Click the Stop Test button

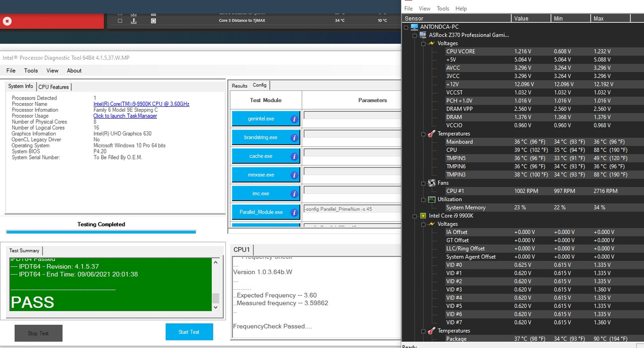(38, 333)
